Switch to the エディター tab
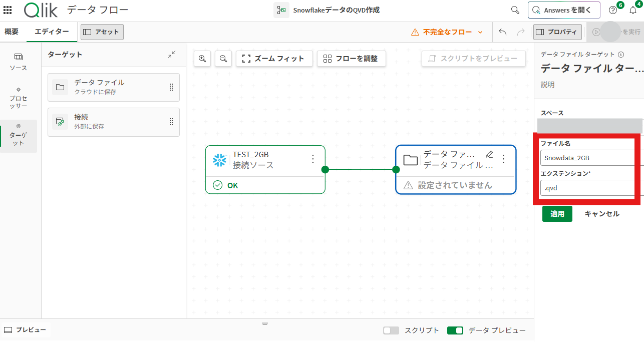Image resolution: width=644 pixels, height=342 pixels. tap(52, 32)
